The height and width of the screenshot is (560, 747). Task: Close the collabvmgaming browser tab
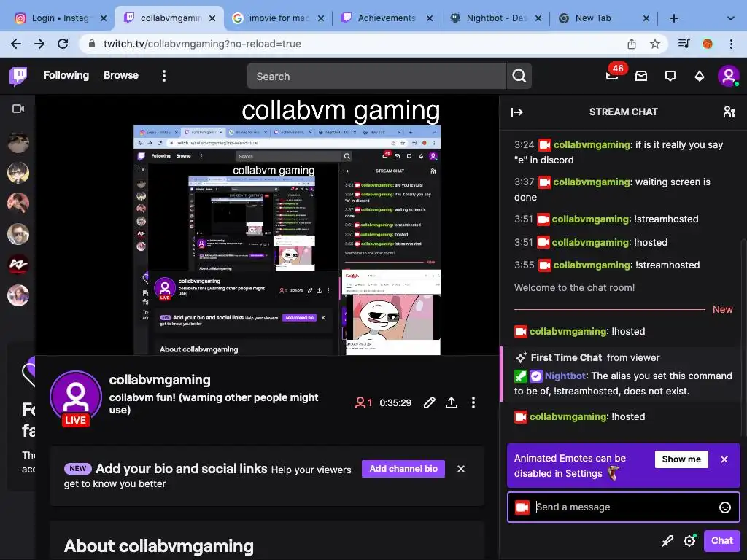(212, 18)
